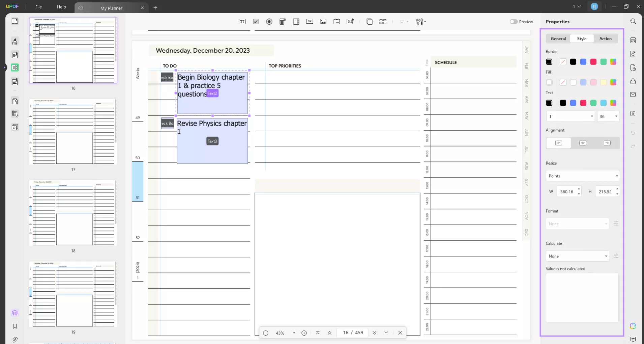
Task: Open the search panel on the right
Action: click(x=633, y=21)
